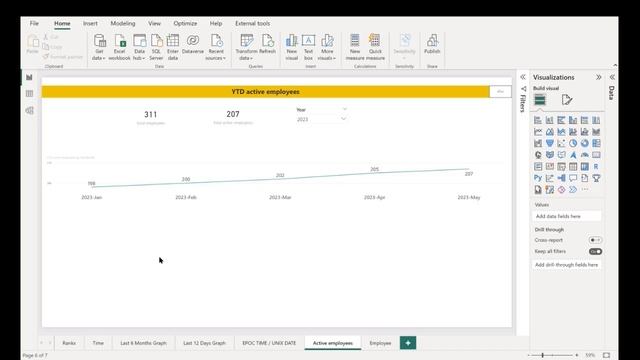Click Refresh in the Queries group
The height and width of the screenshot is (360, 640).
(x=267, y=44)
